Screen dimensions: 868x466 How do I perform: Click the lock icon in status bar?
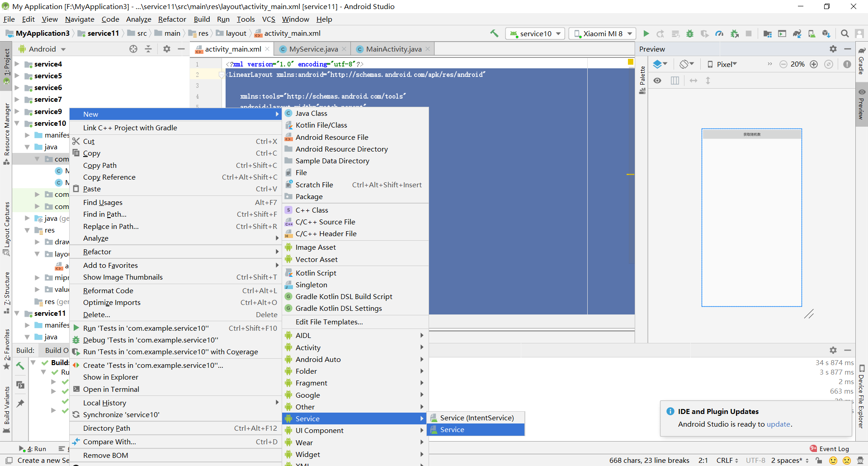pyautogui.click(x=819, y=461)
